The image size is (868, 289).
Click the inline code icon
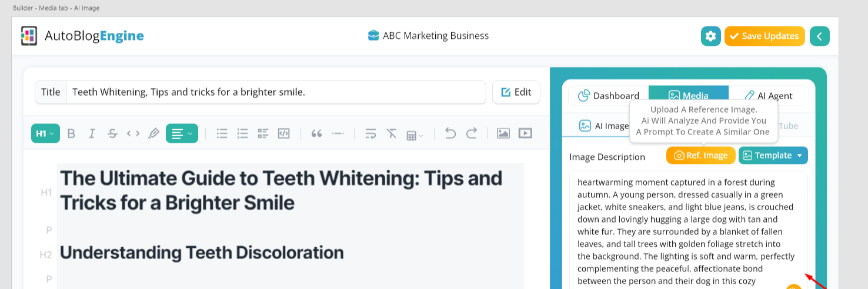[x=133, y=133]
